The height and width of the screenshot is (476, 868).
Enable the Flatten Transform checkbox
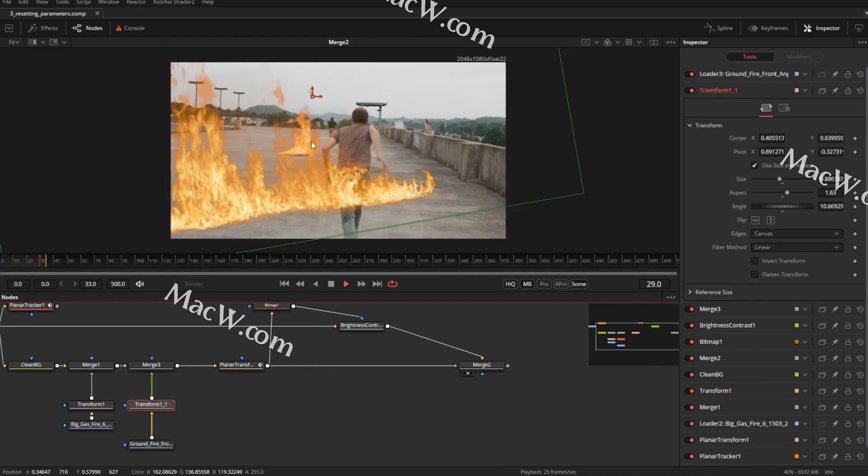(x=754, y=275)
